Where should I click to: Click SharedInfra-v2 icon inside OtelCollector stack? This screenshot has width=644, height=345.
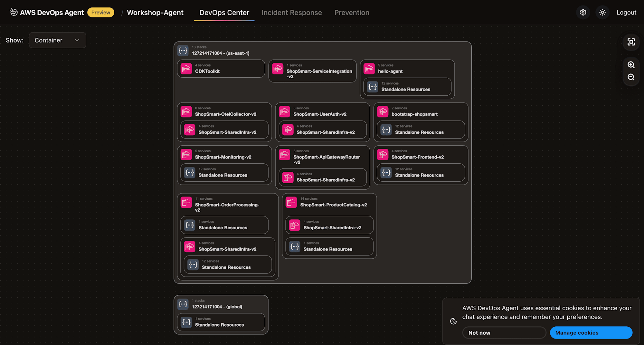point(190,129)
